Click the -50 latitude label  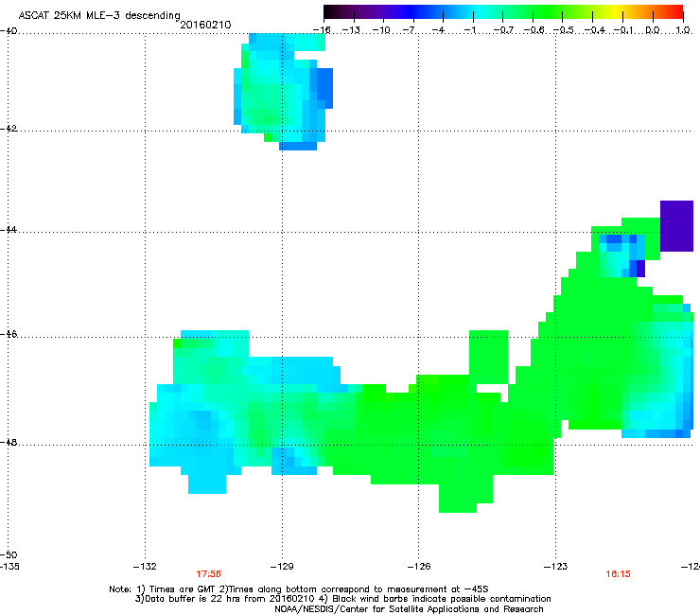coord(9,554)
